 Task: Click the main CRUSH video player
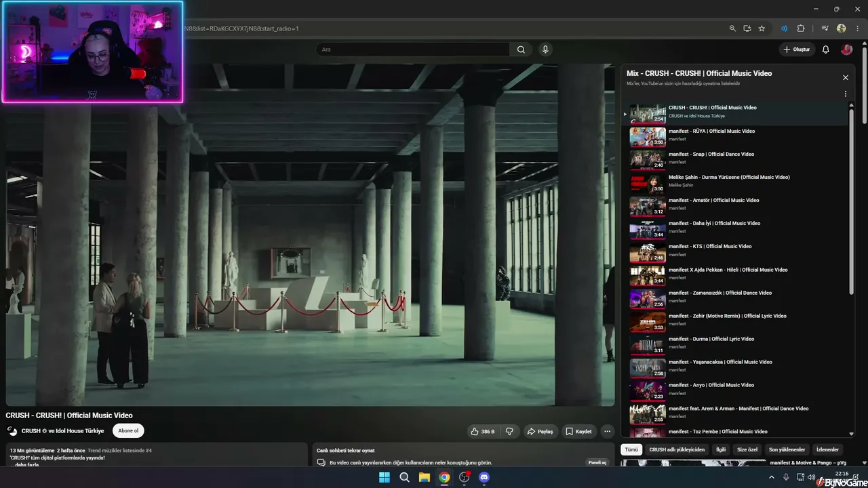click(310, 235)
